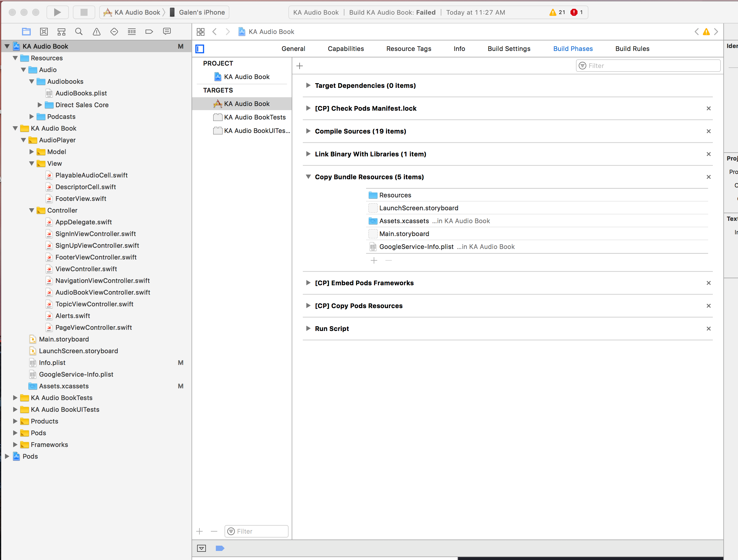Click the red error count indicator
738x560 pixels.
coord(574,12)
